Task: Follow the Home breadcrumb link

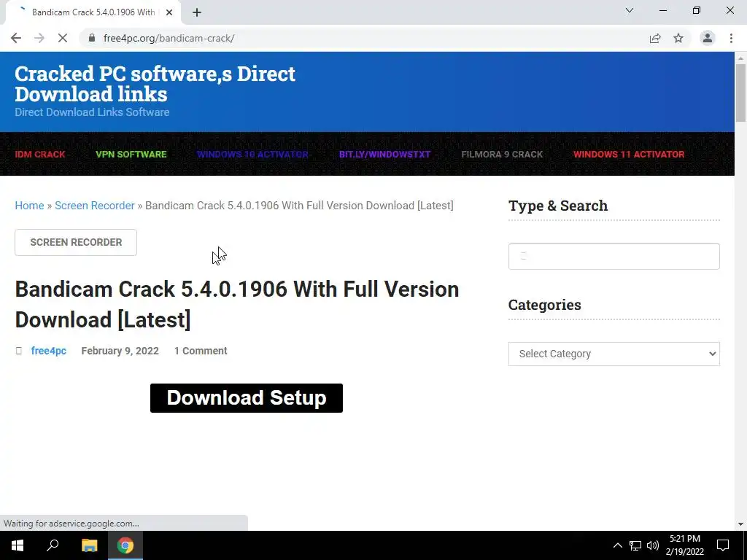Action: tap(29, 205)
